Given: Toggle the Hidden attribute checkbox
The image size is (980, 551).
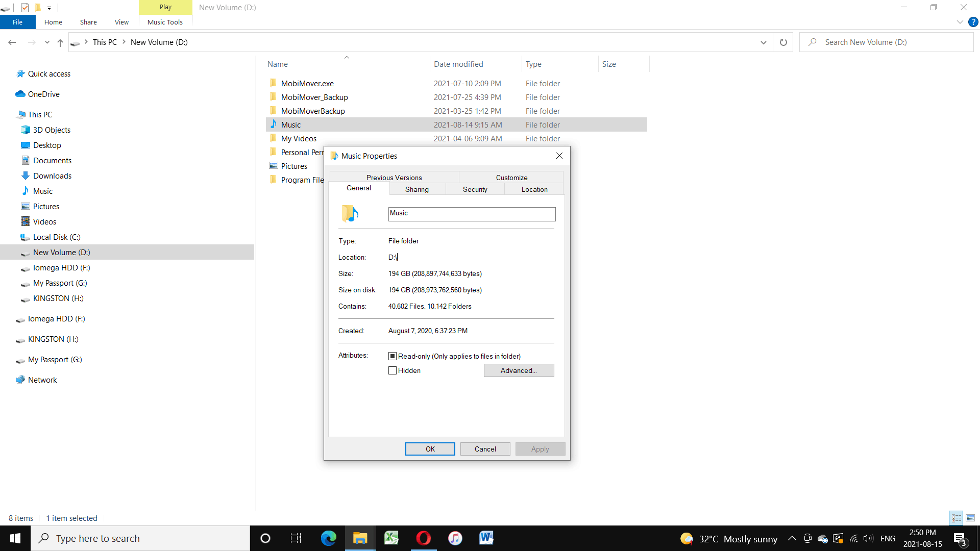Looking at the screenshot, I should point(392,370).
